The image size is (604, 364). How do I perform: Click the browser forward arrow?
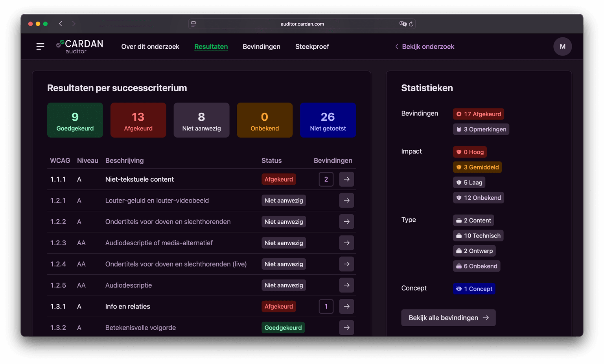(74, 24)
